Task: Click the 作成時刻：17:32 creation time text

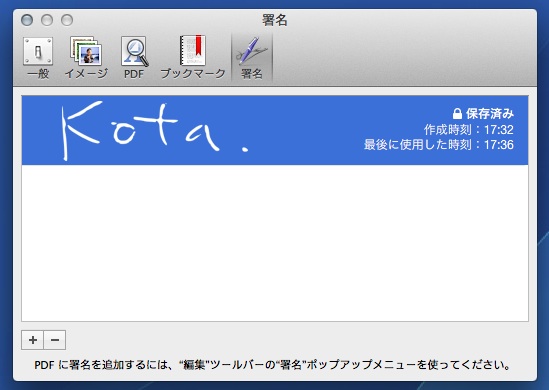Action: [468, 130]
